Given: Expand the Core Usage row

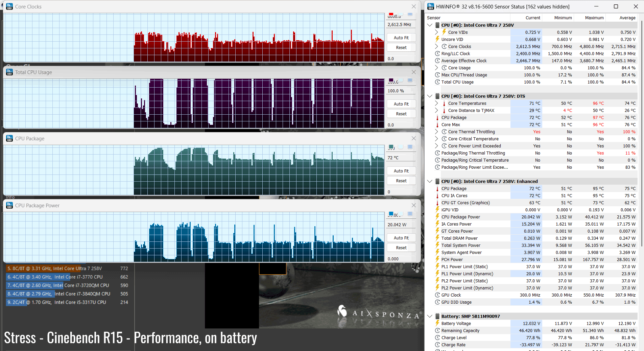Looking at the screenshot, I should tap(436, 68).
